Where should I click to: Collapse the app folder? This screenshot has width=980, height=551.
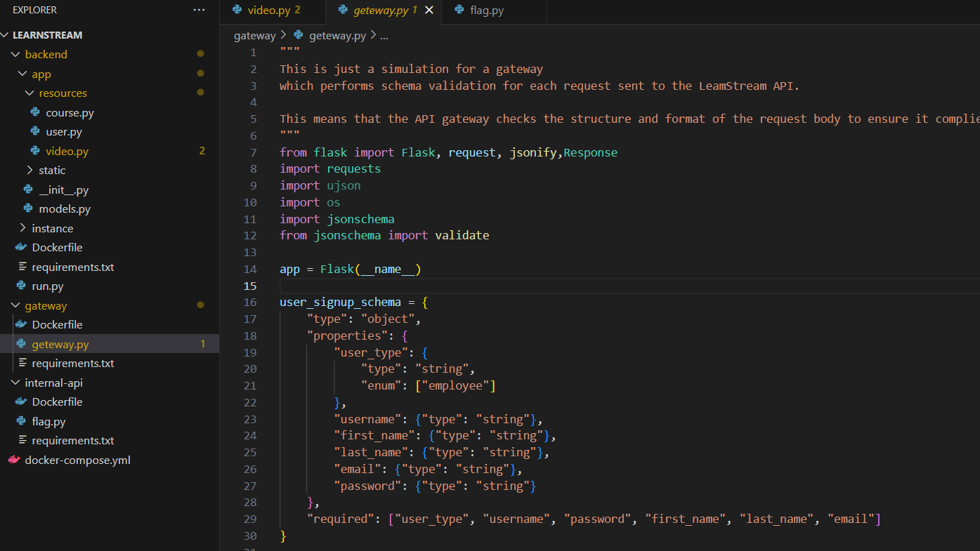[x=23, y=74]
